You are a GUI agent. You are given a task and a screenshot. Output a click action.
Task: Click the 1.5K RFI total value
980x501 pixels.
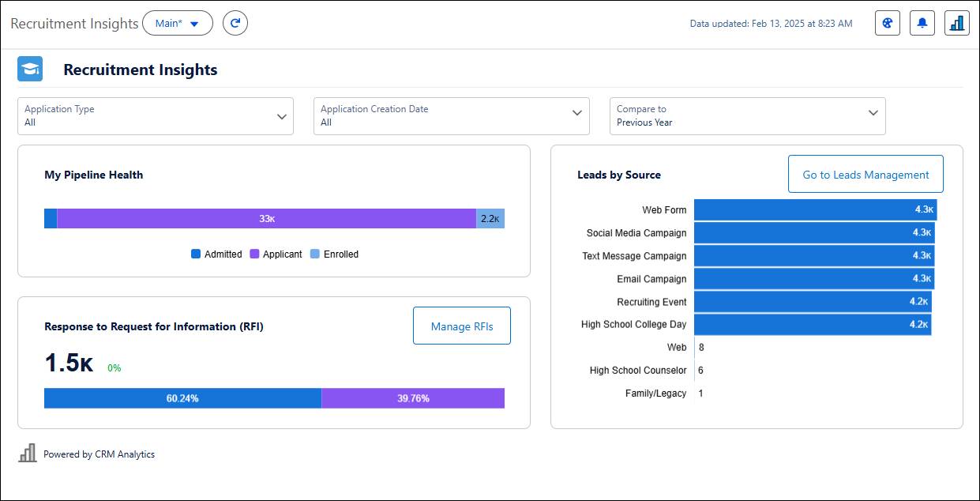tap(69, 363)
